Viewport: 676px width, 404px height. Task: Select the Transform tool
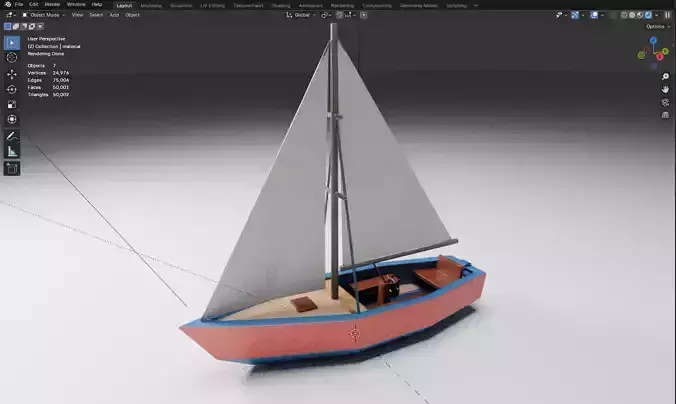[12, 119]
